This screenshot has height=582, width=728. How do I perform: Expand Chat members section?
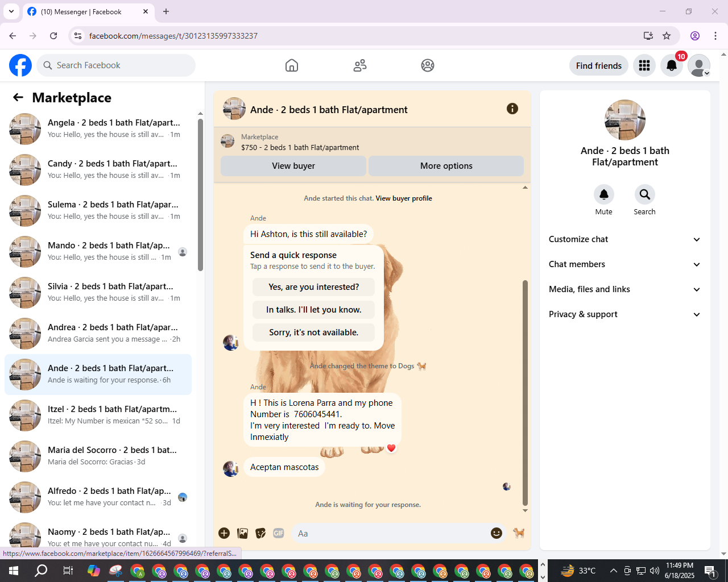(x=624, y=264)
